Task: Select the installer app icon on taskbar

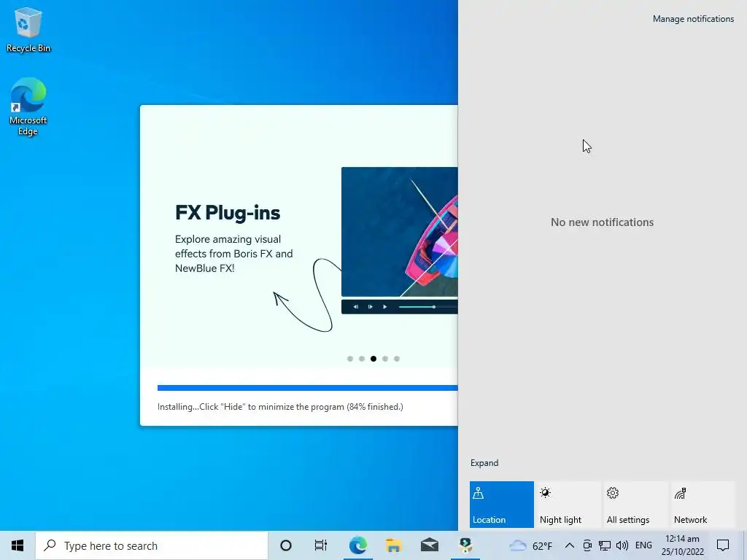Action: (x=465, y=545)
